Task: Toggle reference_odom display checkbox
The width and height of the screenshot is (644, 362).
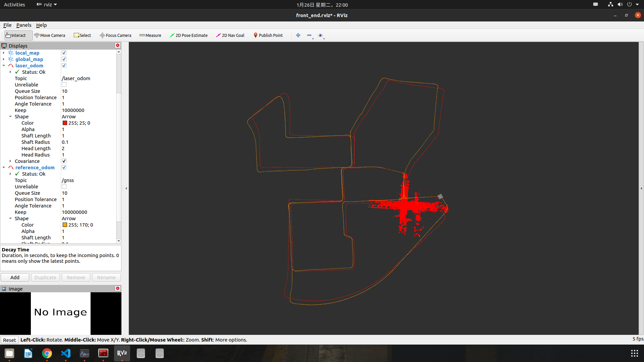Action: point(64,167)
